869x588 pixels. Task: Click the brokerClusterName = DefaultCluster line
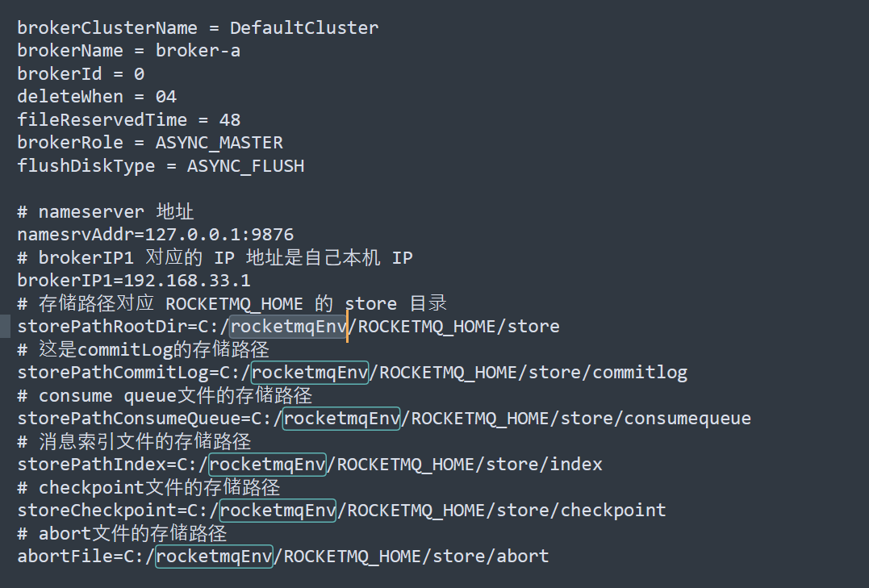(198, 27)
